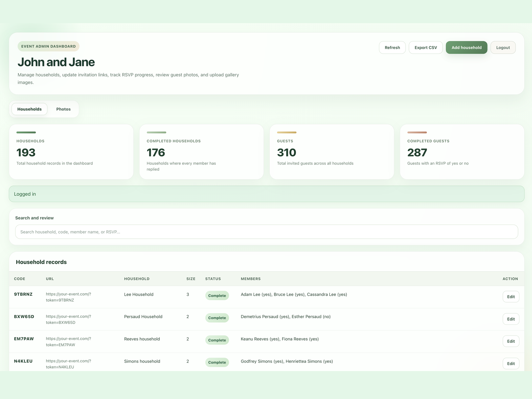Switch to the Photos tab
This screenshot has height=399, width=532.
click(63, 109)
